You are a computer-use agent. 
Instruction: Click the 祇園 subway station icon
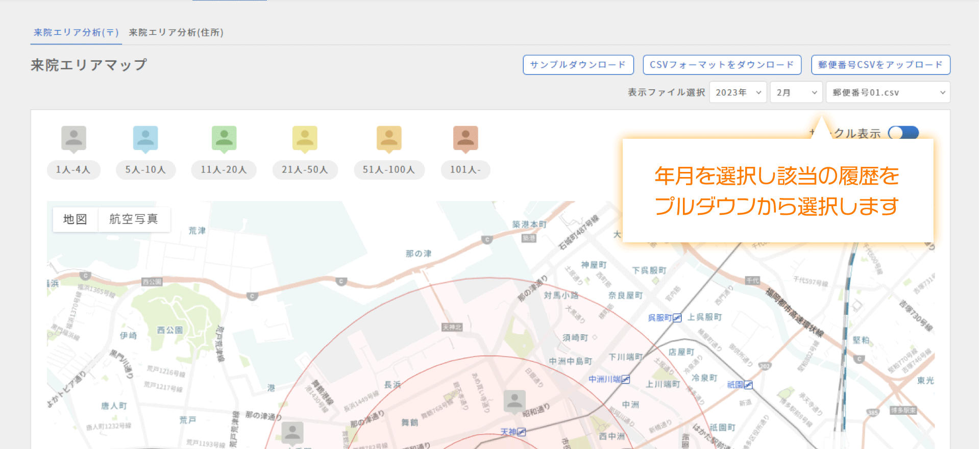click(748, 385)
